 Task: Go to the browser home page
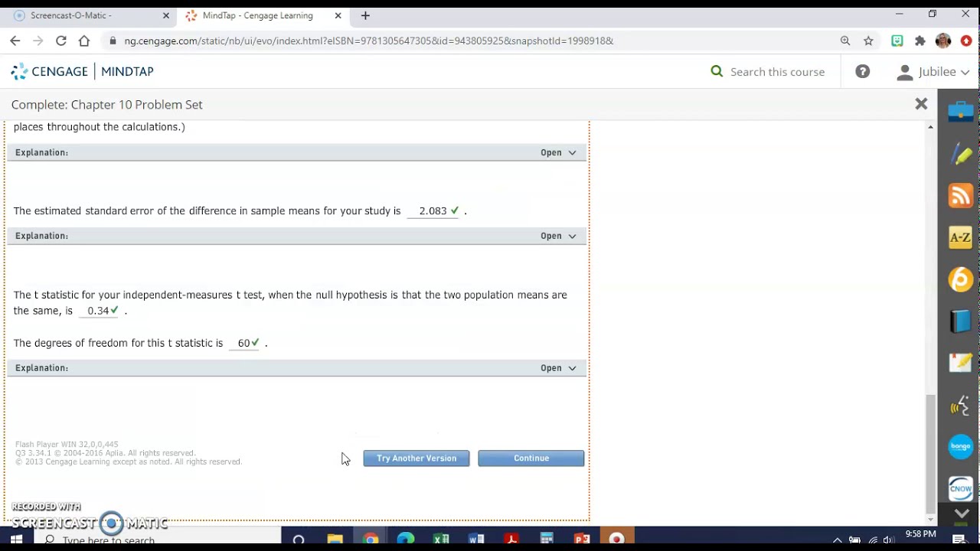[x=84, y=41]
